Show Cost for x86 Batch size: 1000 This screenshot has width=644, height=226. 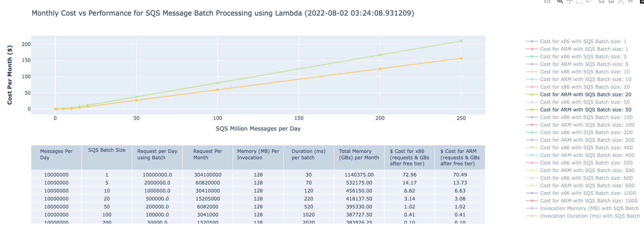coord(581,193)
